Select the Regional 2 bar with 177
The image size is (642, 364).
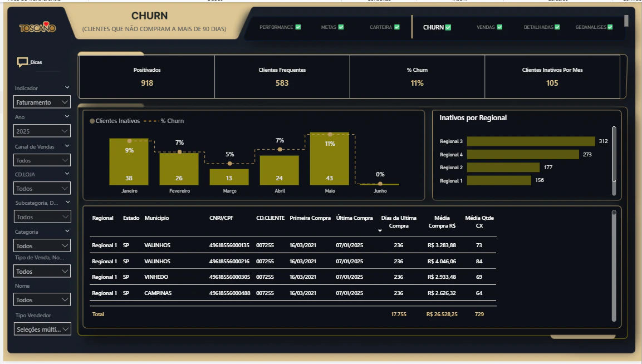coord(503,168)
